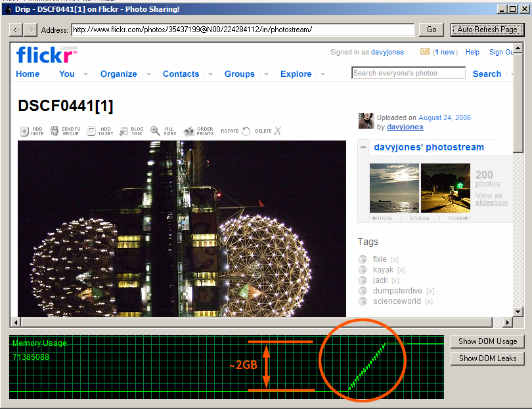Rotate the photo using Rotate icon

coord(246,131)
